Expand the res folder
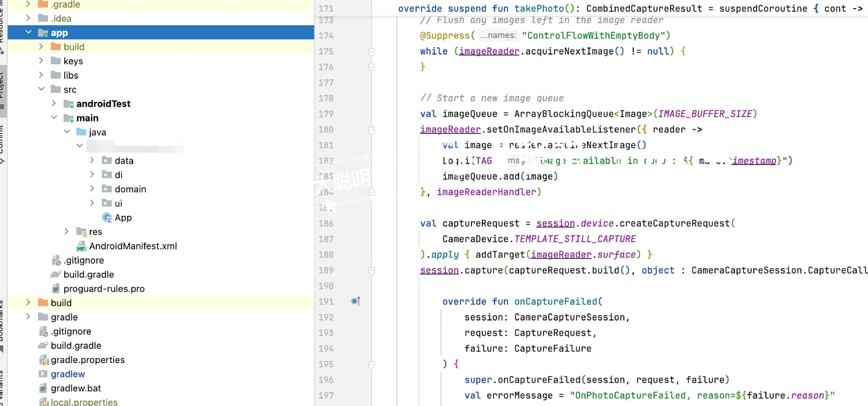This screenshot has height=406, width=868. point(66,232)
